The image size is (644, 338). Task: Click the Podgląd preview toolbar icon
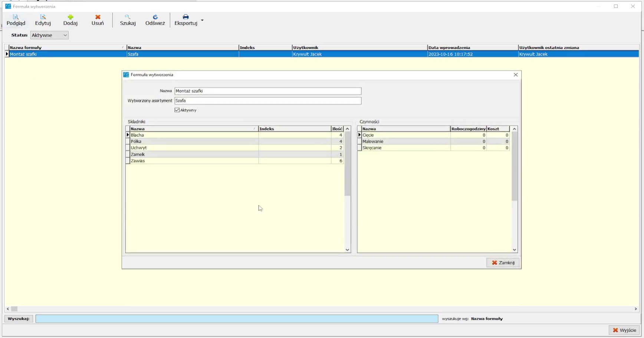tap(16, 17)
